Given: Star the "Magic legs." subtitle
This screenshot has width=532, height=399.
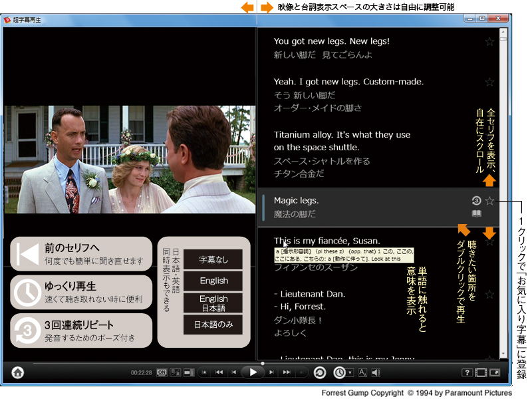Looking at the screenshot, I should (489, 201).
